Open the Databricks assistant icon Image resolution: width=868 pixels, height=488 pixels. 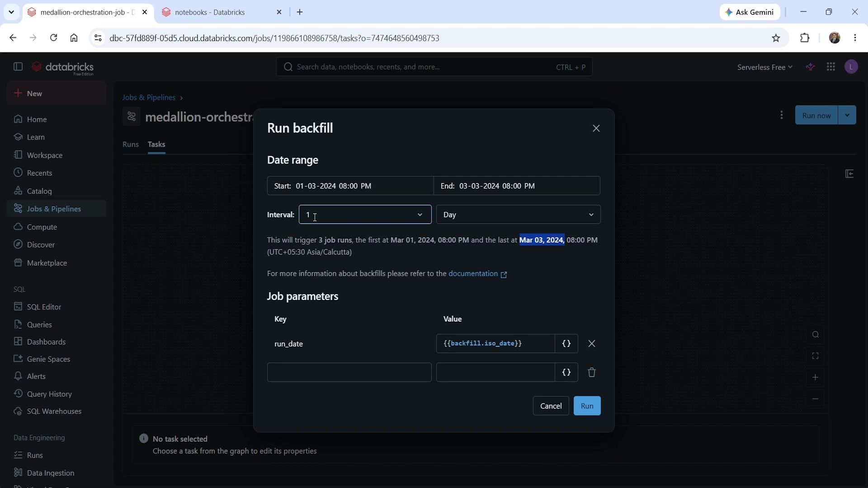(x=811, y=67)
